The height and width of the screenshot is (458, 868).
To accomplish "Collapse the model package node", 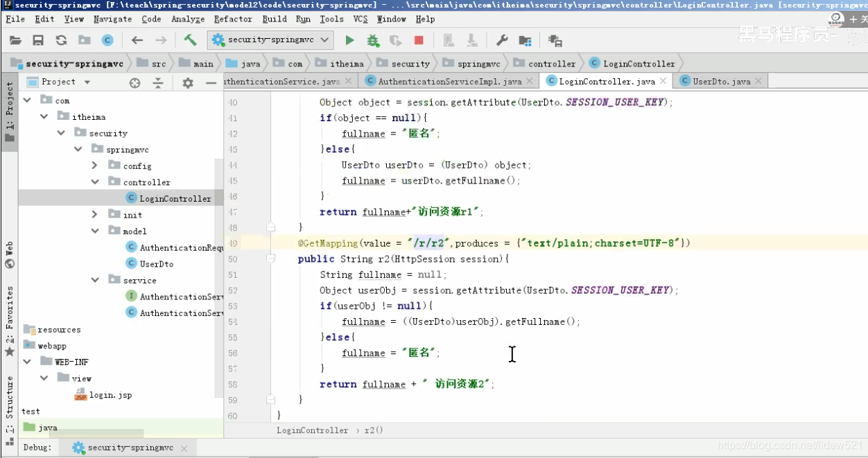I will point(94,231).
